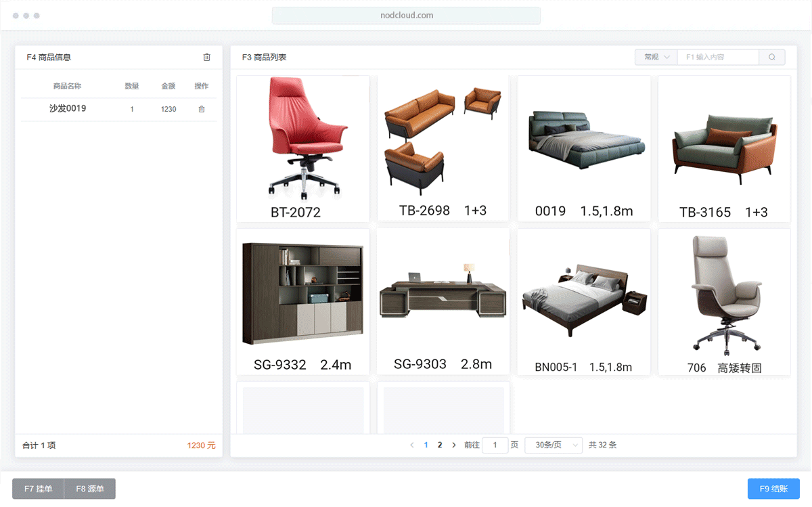Screen dimensions: 812x507
Task: Select page 2 in pagination
Action: tap(440, 445)
